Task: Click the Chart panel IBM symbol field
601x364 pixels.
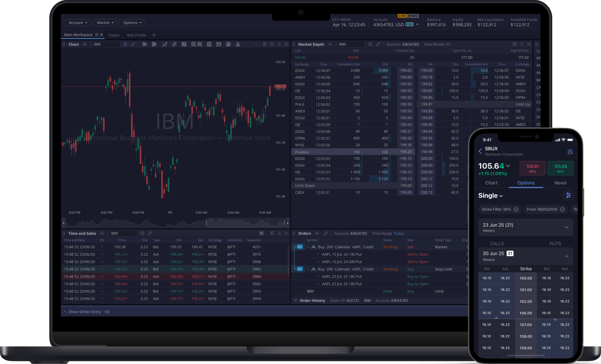Action: tap(106, 44)
